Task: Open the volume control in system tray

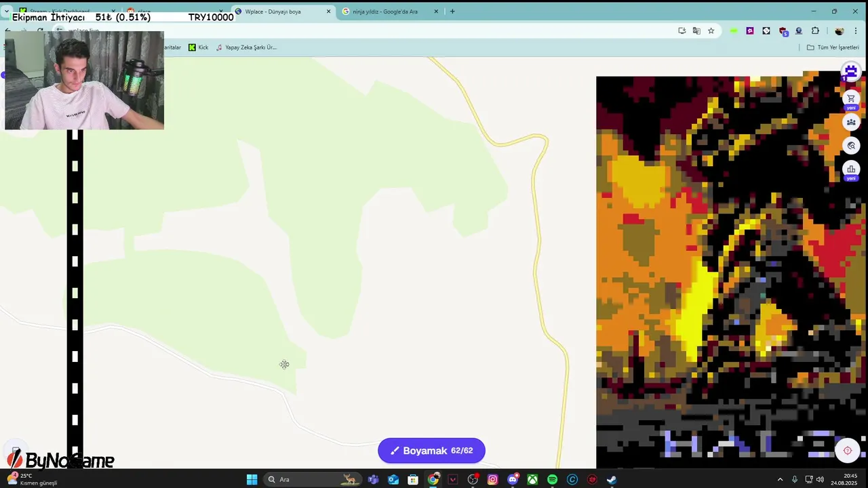Action: coord(821,480)
